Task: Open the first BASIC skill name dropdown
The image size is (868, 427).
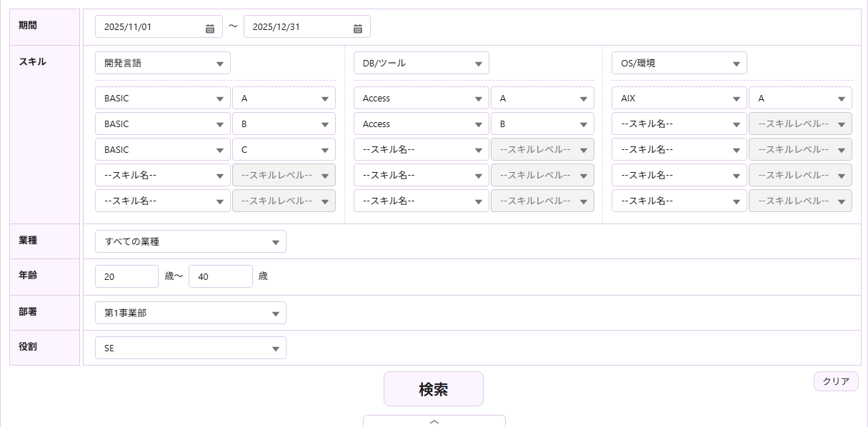Action: point(162,98)
